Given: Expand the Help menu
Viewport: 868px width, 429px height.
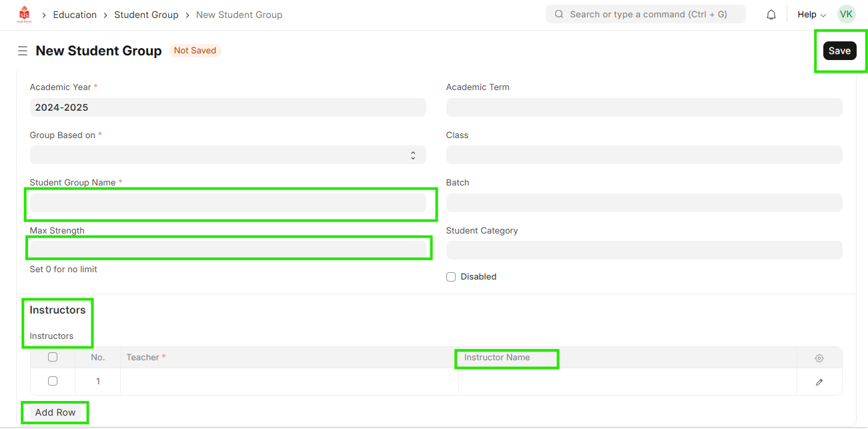Looking at the screenshot, I should point(811,15).
